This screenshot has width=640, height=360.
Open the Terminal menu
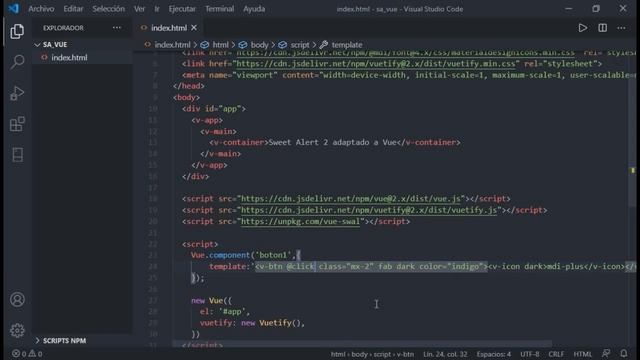[219, 9]
